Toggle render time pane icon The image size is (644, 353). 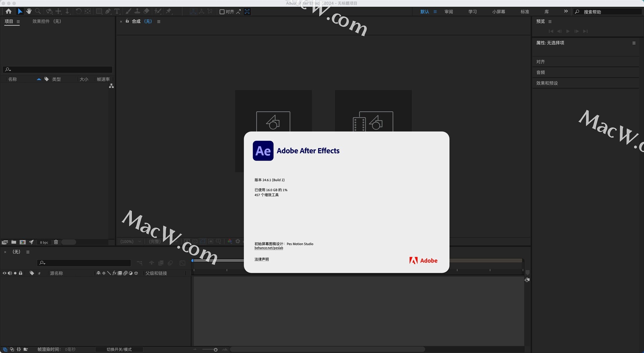(x=25, y=349)
